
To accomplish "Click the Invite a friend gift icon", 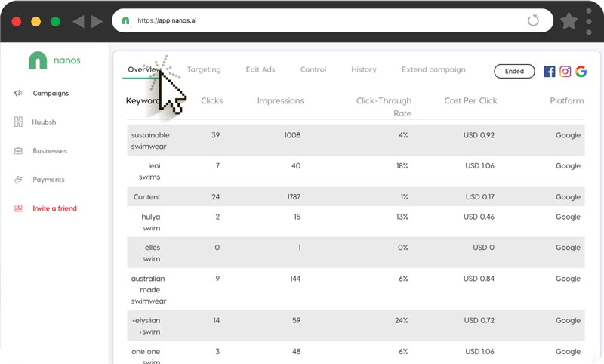I will (18, 208).
